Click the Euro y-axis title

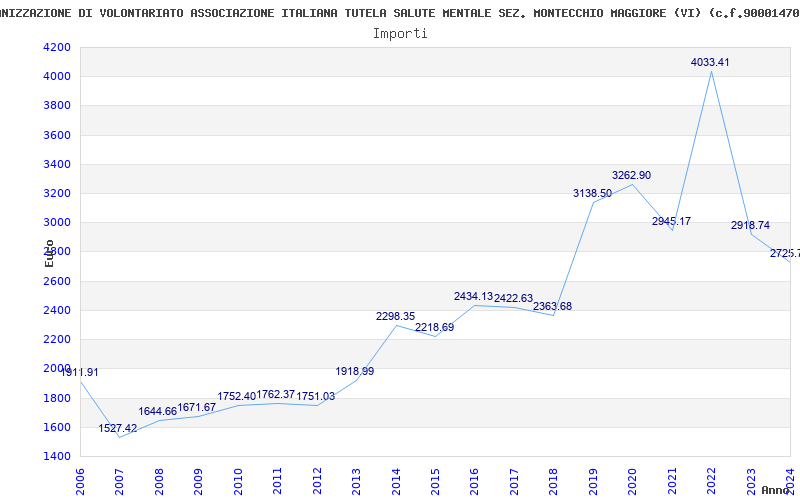[49, 254]
